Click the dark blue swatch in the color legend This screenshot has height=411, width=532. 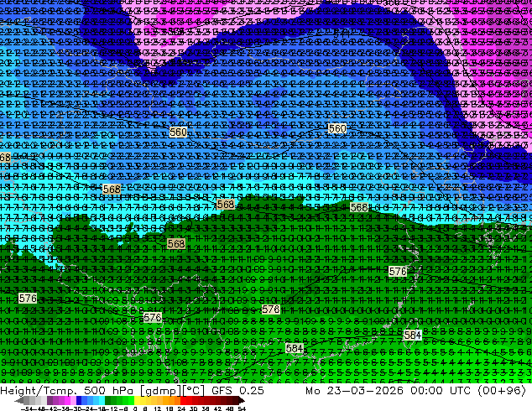[79, 400]
